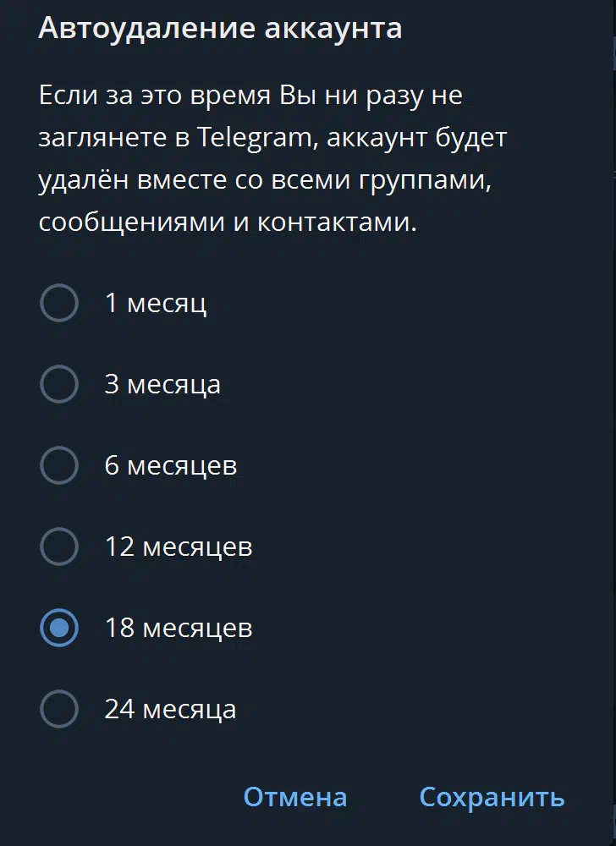The image size is (616, 846).
Task: Click the "6 месяцев" option label
Action: (x=171, y=465)
